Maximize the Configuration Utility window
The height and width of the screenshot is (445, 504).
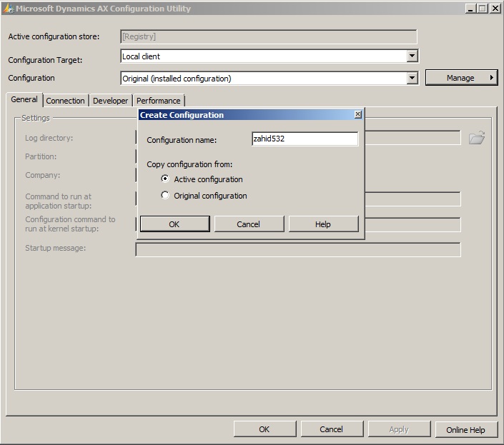pos(482,9)
